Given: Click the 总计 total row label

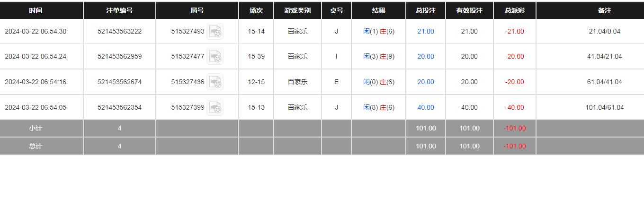Looking at the screenshot, I should (36, 146).
